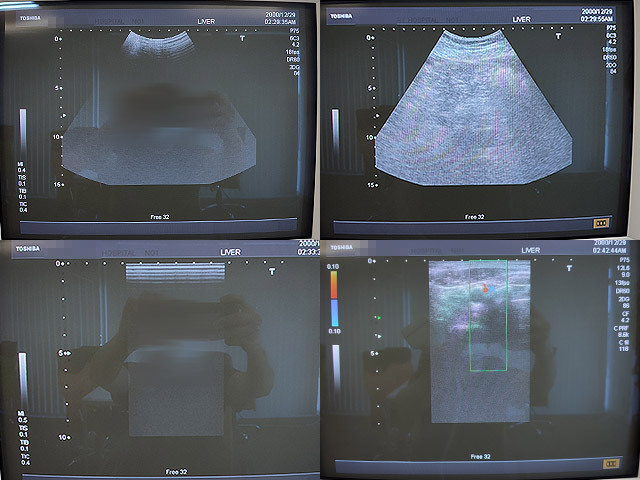Screen dimensions: 640x480
Task: Click the grayscale bar on the 02:28:35AM screen
Action: (x=23, y=133)
